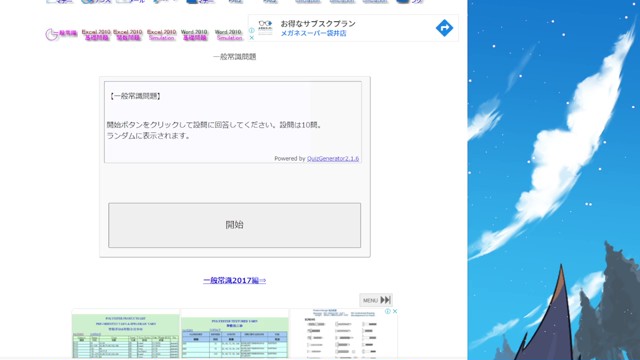Image resolution: width=640 pixels, height=360 pixels.
Task: Click the pink 一般常識 logo icon
Action: tap(60, 34)
